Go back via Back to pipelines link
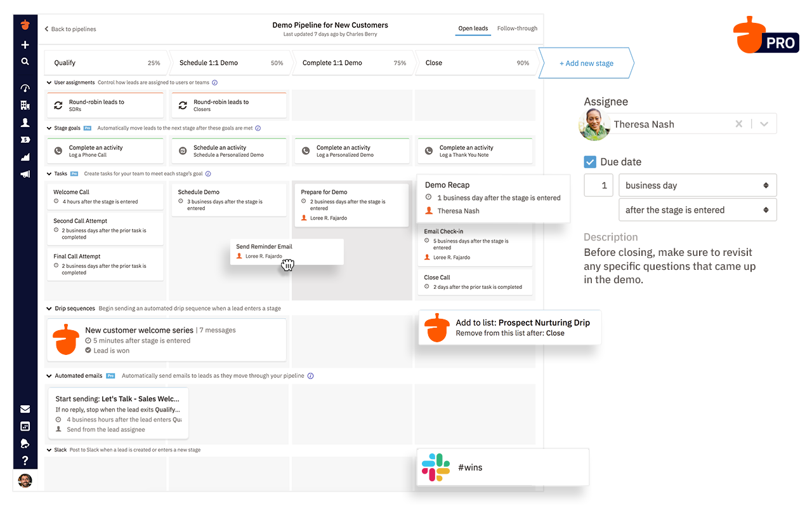The width and height of the screenshot is (812, 508). 70,29
